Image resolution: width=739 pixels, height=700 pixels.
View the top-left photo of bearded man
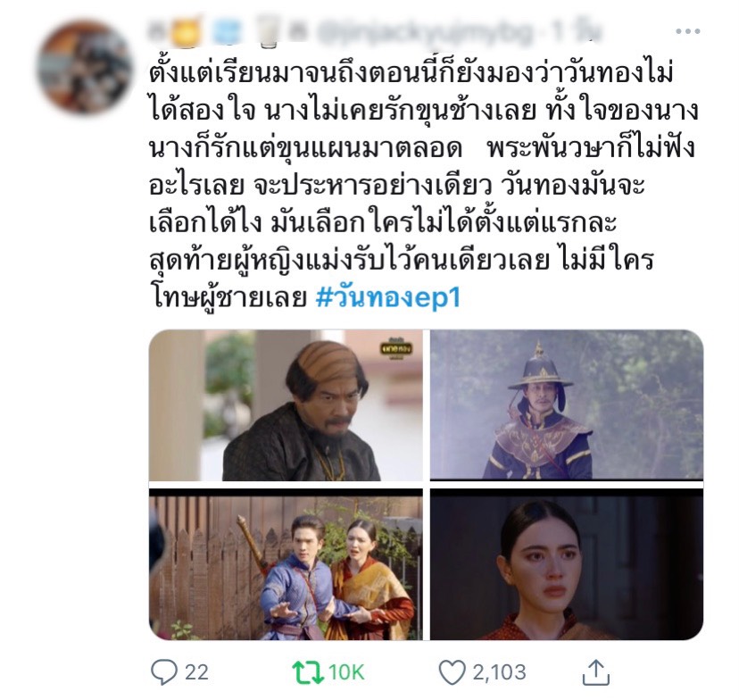(x=286, y=405)
